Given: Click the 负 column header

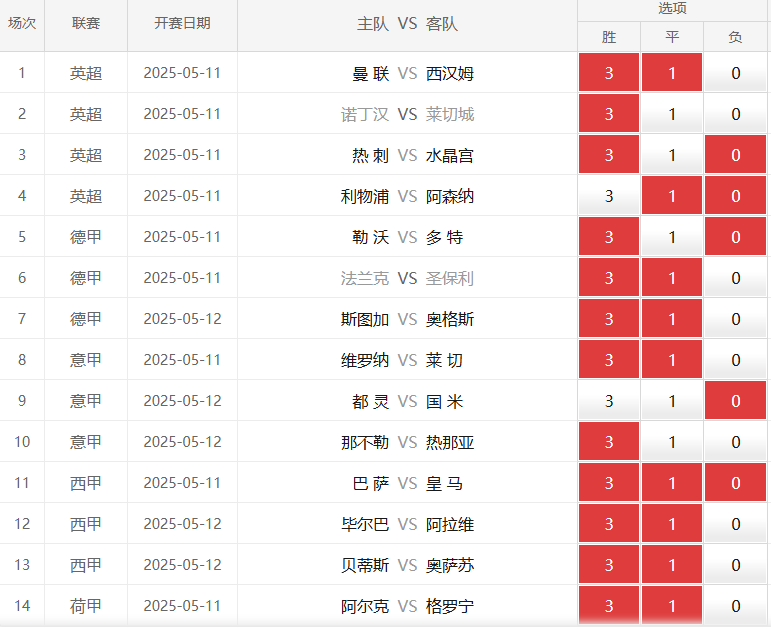Looking at the screenshot, I should coord(735,37).
